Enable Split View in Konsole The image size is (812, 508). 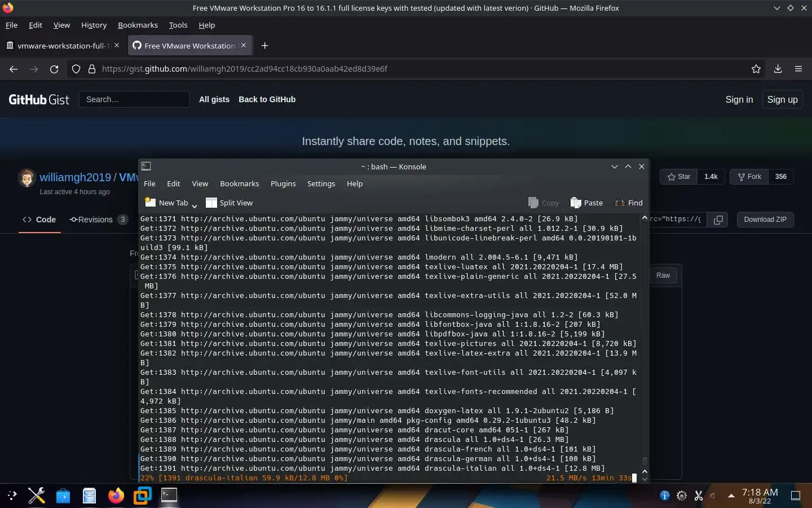click(x=230, y=203)
